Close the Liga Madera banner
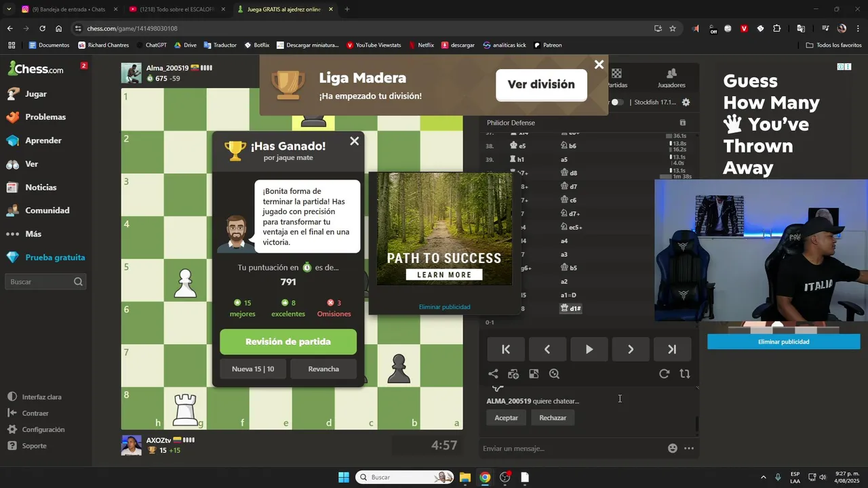Screen dimensions: 868x488 tap(599, 64)
